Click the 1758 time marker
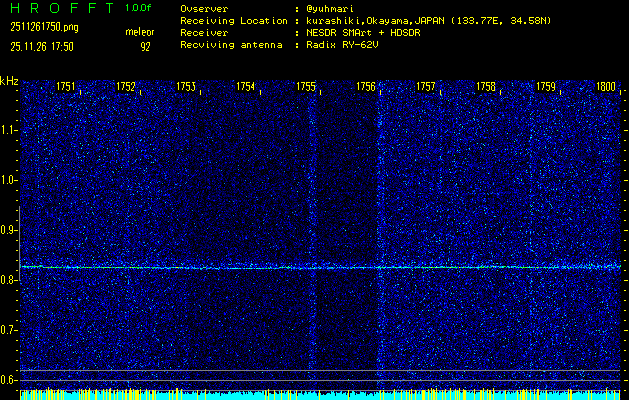 486,86
